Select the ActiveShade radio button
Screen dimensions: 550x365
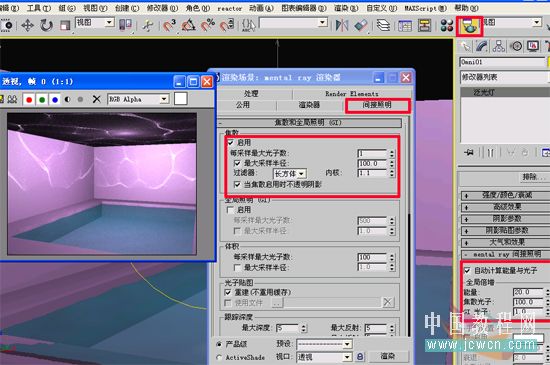click(x=219, y=357)
